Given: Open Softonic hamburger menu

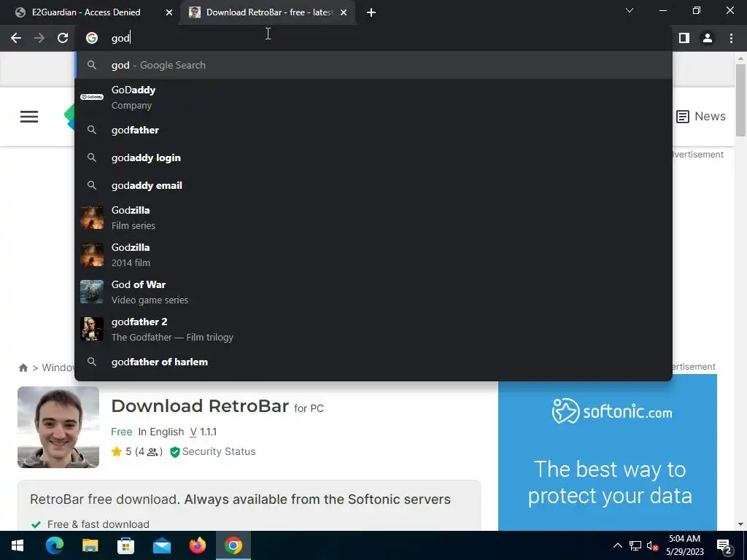Looking at the screenshot, I should click(29, 117).
